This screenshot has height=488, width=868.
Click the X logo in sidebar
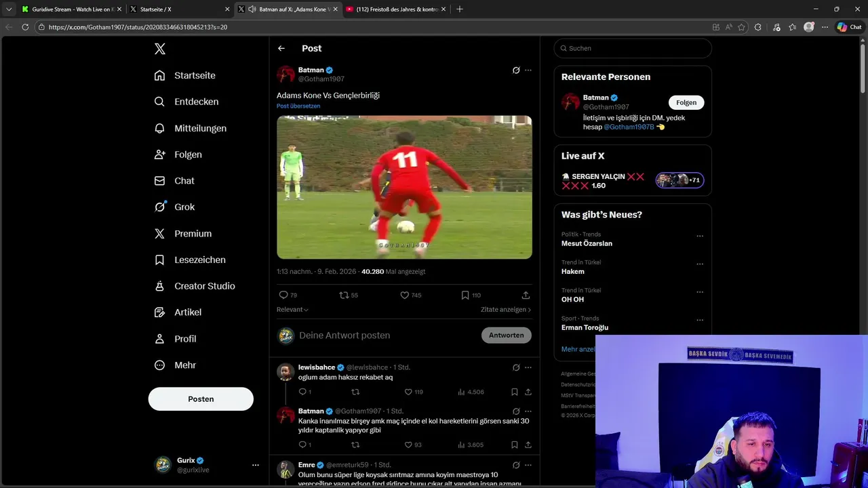pyautogui.click(x=159, y=49)
